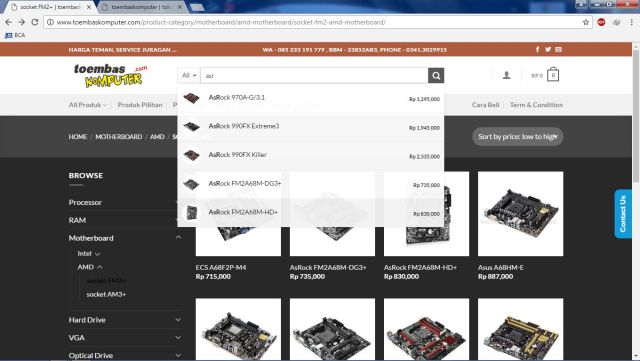Go to AMD breadcrumb

[157, 137]
